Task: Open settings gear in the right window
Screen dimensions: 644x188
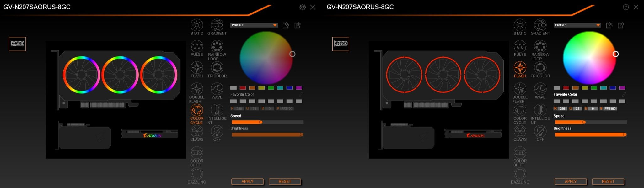Action: coord(626,7)
